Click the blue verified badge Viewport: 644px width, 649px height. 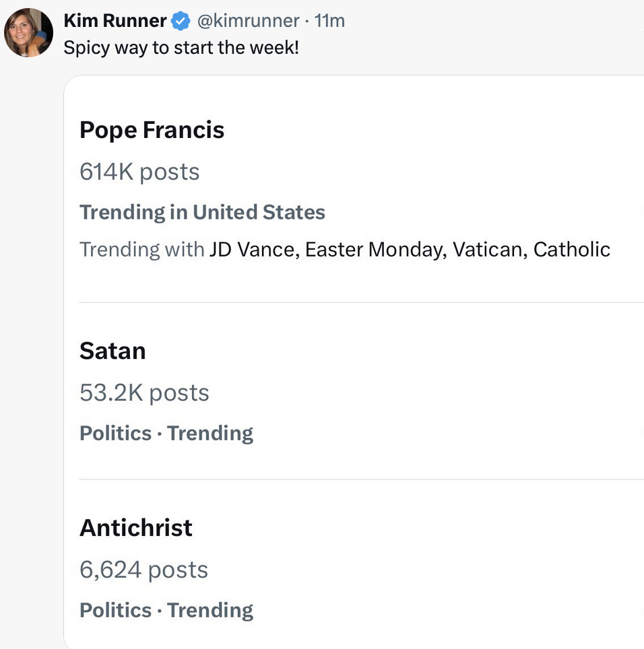(x=180, y=22)
